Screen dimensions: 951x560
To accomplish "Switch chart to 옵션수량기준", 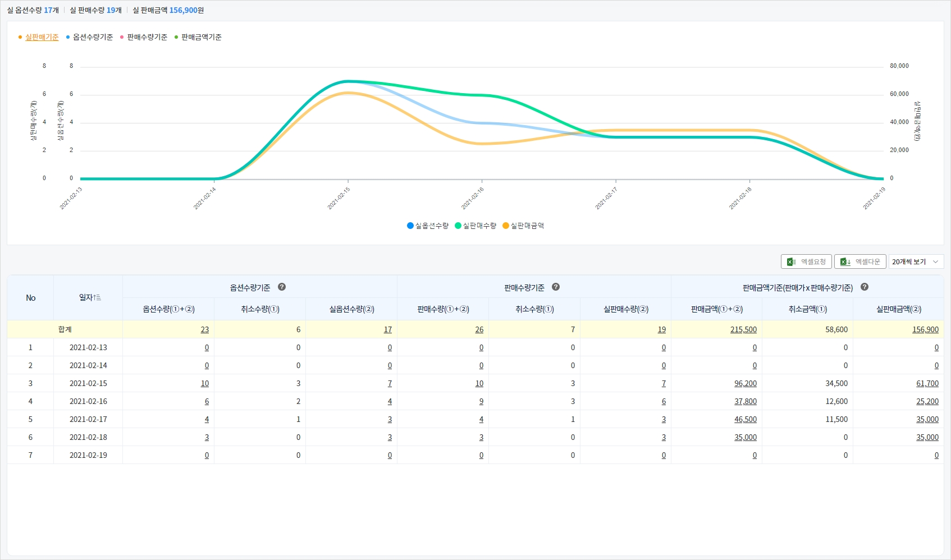I will click(x=93, y=37).
